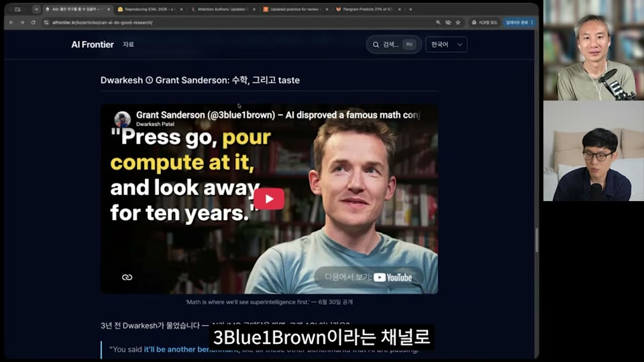644x362 pixels.
Task: Click the highlighted text it'll be another benchmark
Action: click(191, 349)
